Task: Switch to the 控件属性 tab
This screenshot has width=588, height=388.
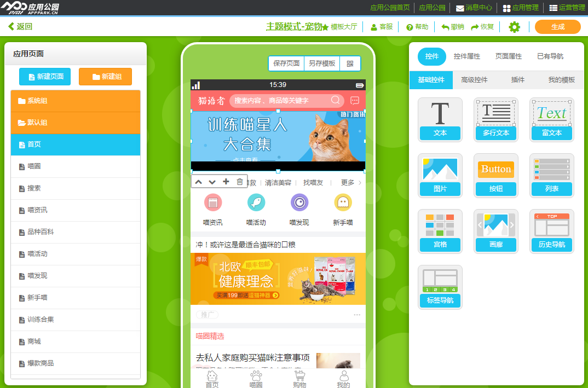Action: pyautogui.click(x=467, y=56)
